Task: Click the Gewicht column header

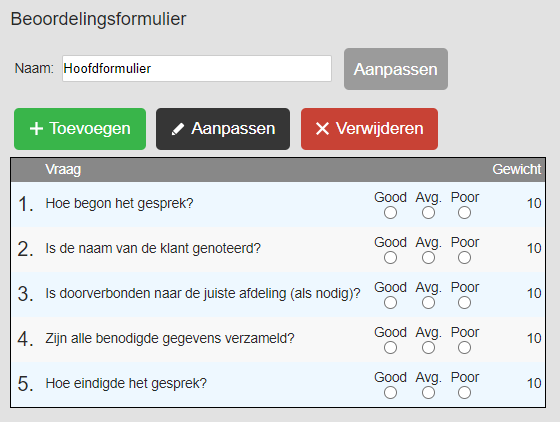Action: click(x=516, y=169)
